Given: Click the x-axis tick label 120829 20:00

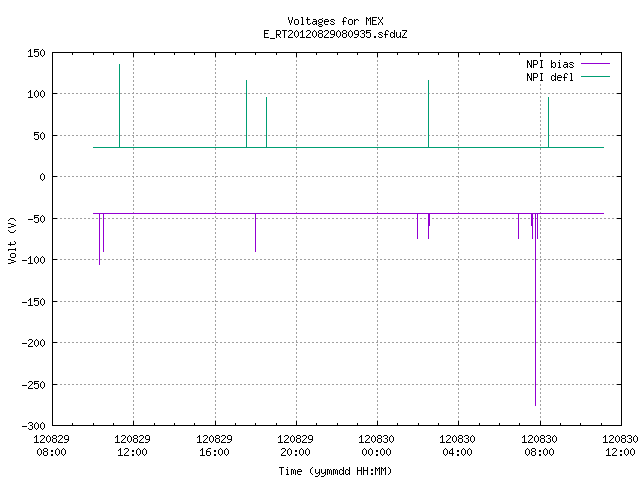Looking at the screenshot, I should point(295,446).
